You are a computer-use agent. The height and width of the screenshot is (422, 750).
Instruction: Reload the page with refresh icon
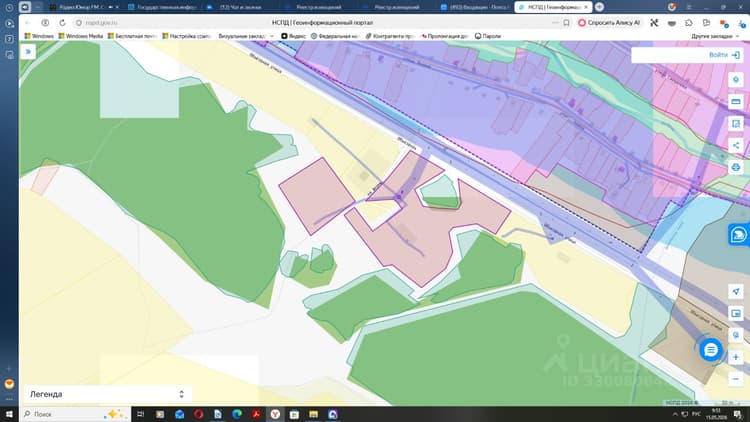[x=62, y=22]
